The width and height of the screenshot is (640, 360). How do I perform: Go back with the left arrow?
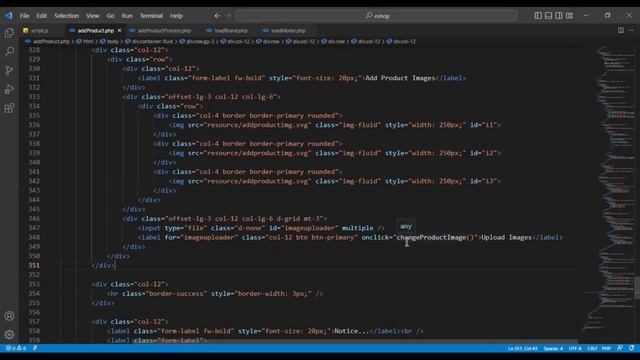coord(217,16)
